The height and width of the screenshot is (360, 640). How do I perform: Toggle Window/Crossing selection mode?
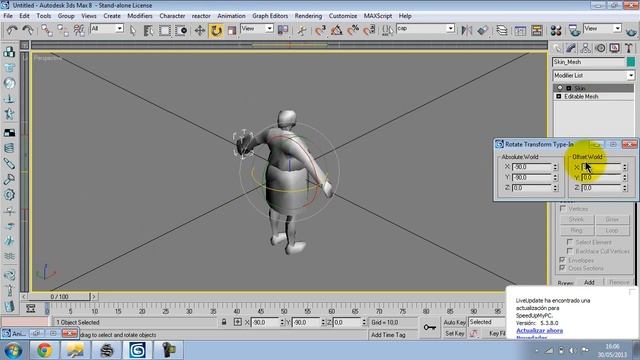181,30
